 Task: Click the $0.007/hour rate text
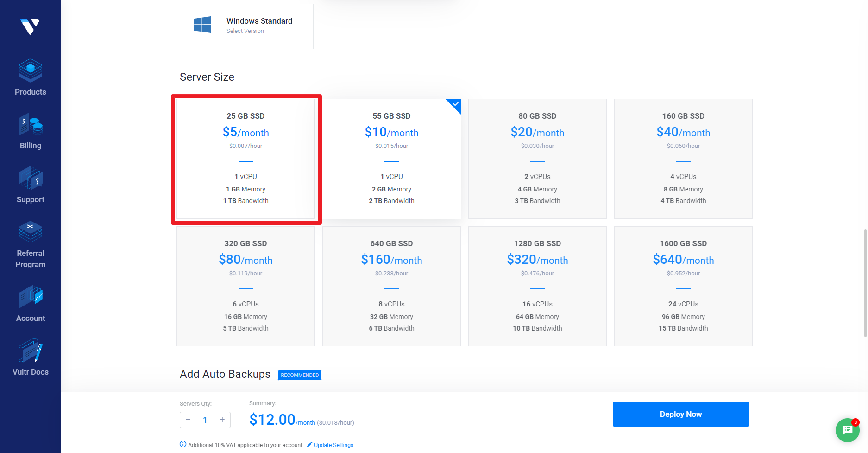(245, 146)
